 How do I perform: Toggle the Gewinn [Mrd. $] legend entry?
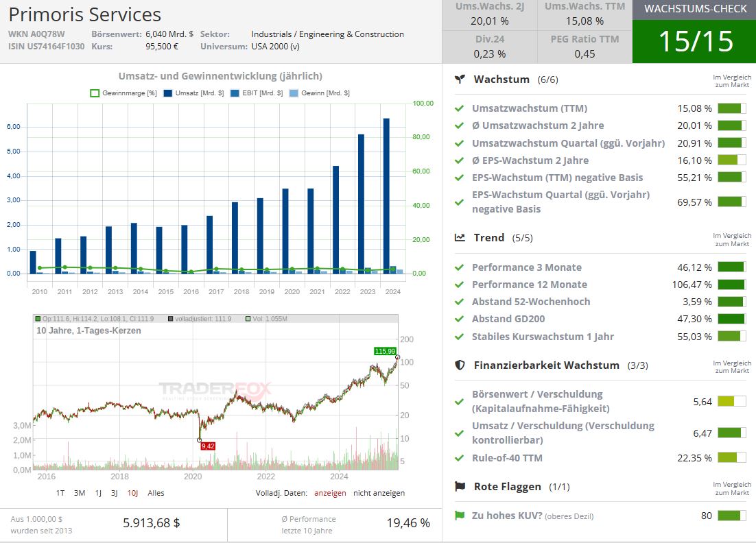click(319, 93)
